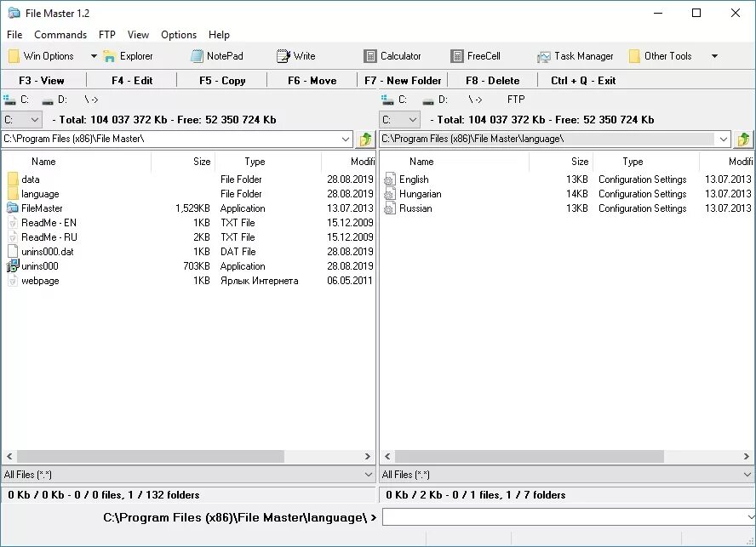Click right pane scroll left arrow

click(x=387, y=456)
